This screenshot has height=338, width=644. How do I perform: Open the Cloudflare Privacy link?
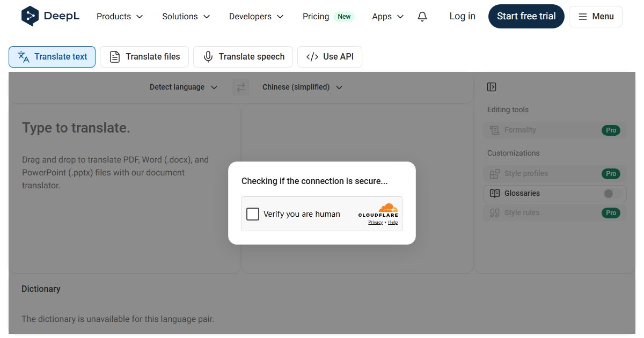pyautogui.click(x=375, y=223)
